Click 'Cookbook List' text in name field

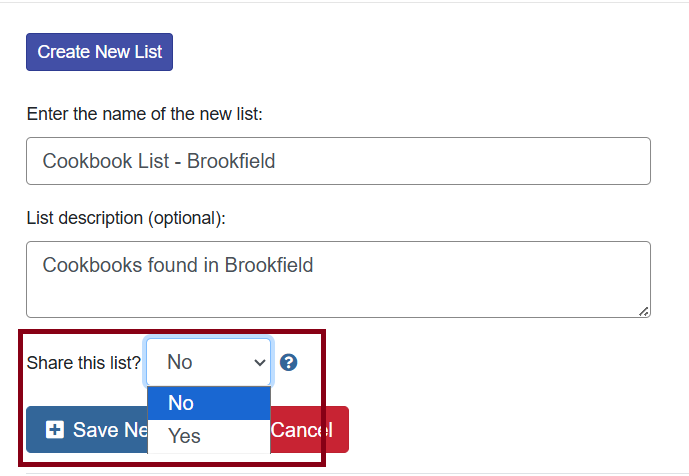102,161
